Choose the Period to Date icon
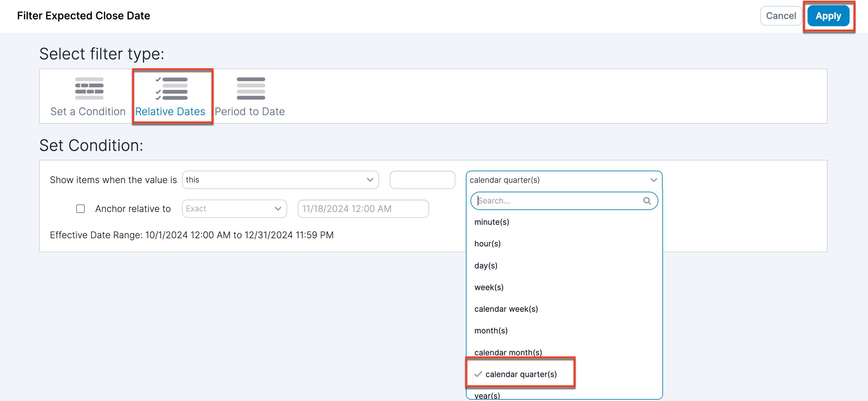This screenshot has height=401, width=868. tap(250, 89)
